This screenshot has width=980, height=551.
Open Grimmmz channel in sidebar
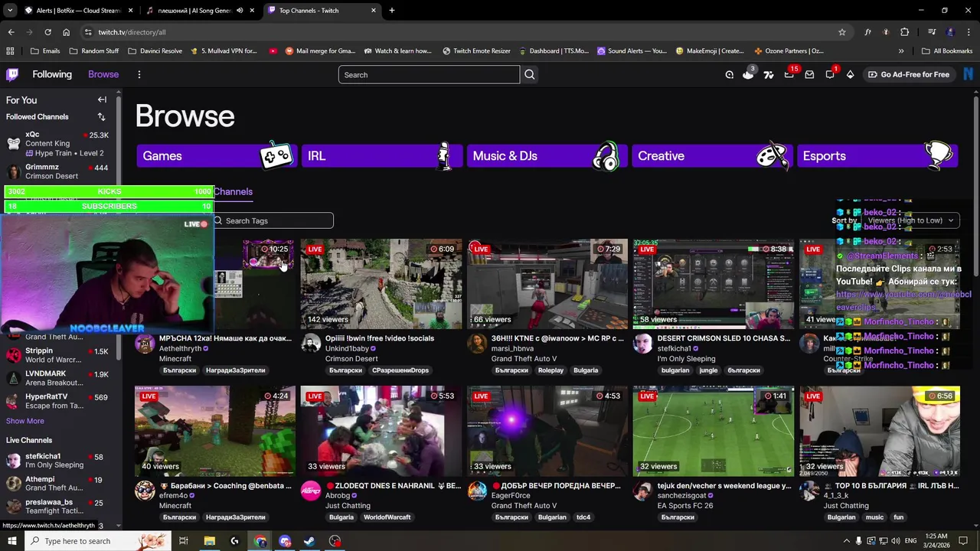[57, 171]
